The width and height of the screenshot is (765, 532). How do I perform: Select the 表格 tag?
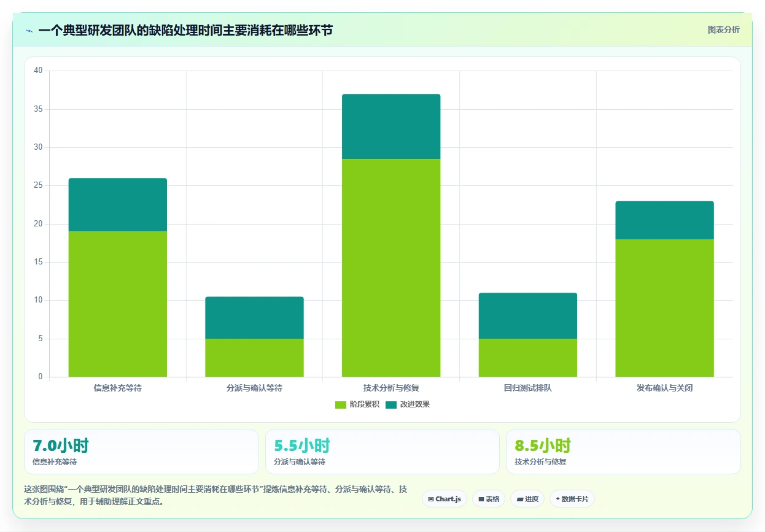point(489,499)
